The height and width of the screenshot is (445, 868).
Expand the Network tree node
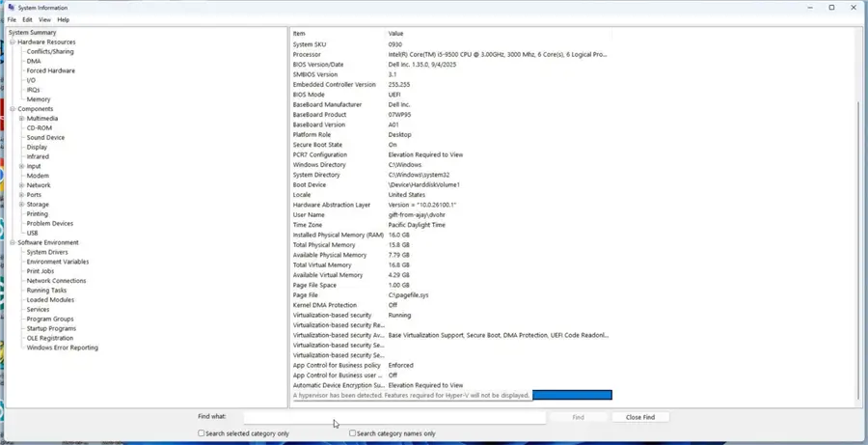21,185
